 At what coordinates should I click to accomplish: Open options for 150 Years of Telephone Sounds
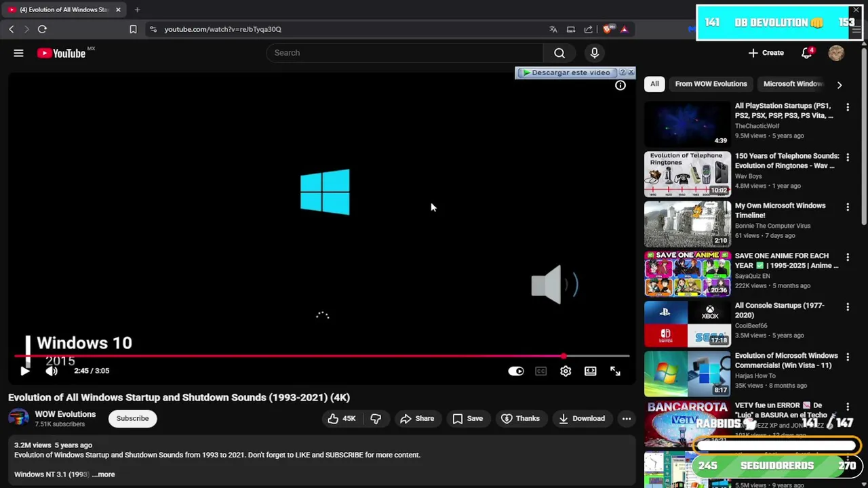pyautogui.click(x=847, y=157)
